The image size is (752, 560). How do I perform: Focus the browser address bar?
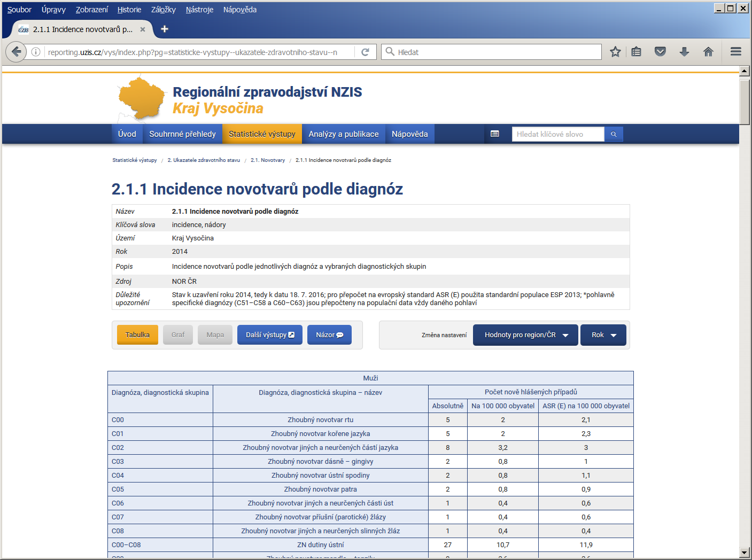click(199, 52)
